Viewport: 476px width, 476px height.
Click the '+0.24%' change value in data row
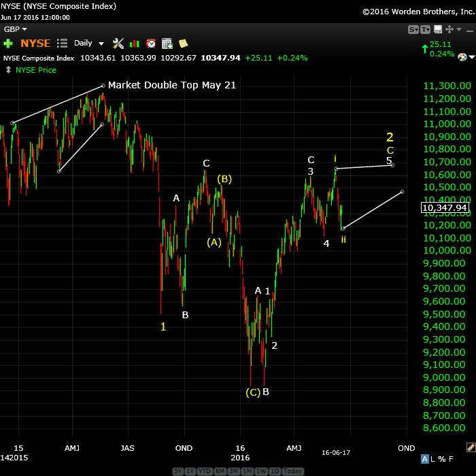coord(292,58)
